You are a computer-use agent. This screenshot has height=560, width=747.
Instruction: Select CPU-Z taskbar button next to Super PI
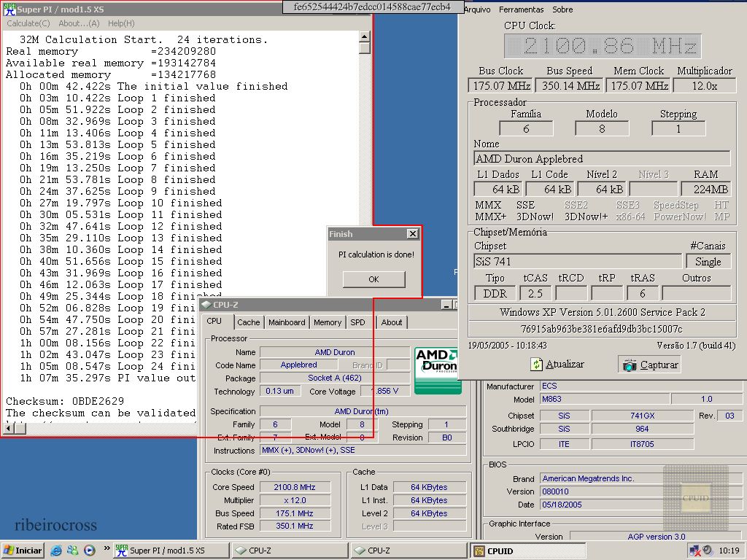click(x=290, y=551)
